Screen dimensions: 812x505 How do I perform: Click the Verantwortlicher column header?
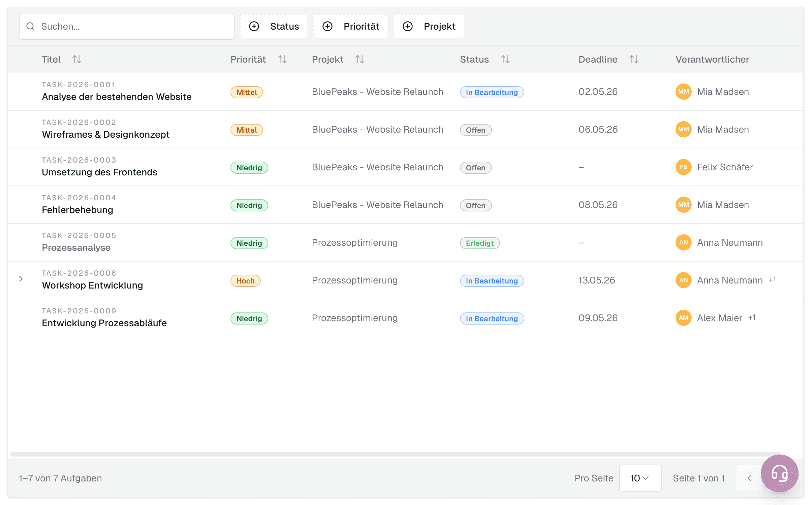coord(712,60)
